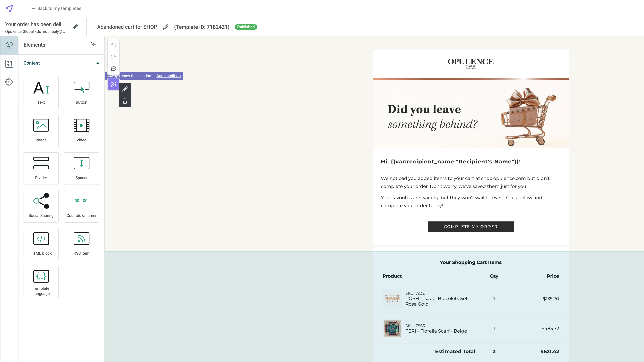Collapse the Elements panel
The width and height of the screenshot is (644, 362).
coord(93,45)
